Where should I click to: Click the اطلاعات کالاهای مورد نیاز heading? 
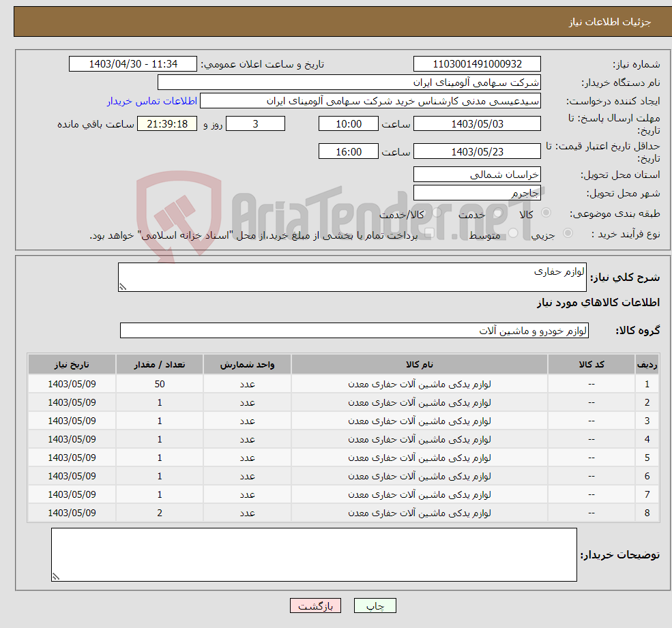click(598, 303)
